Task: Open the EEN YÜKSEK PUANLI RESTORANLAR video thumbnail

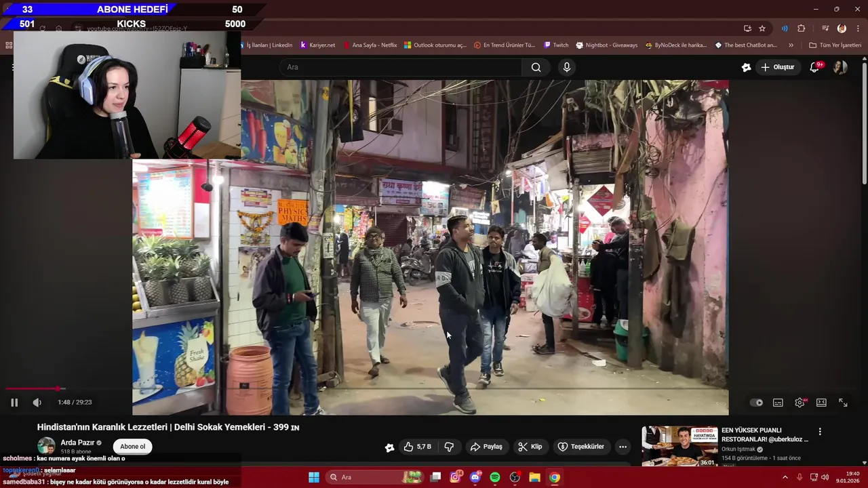Action: click(x=679, y=446)
